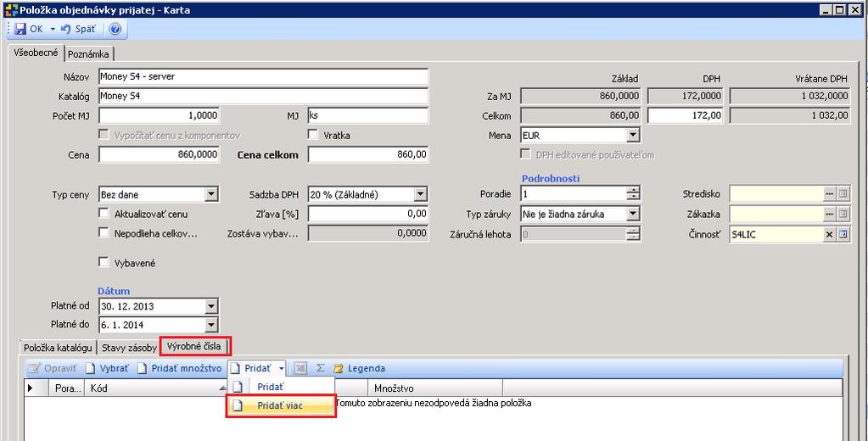The width and height of the screenshot is (868, 441).
Task: Open the Činnosť card icon
Action: pyautogui.click(x=843, y=235)
